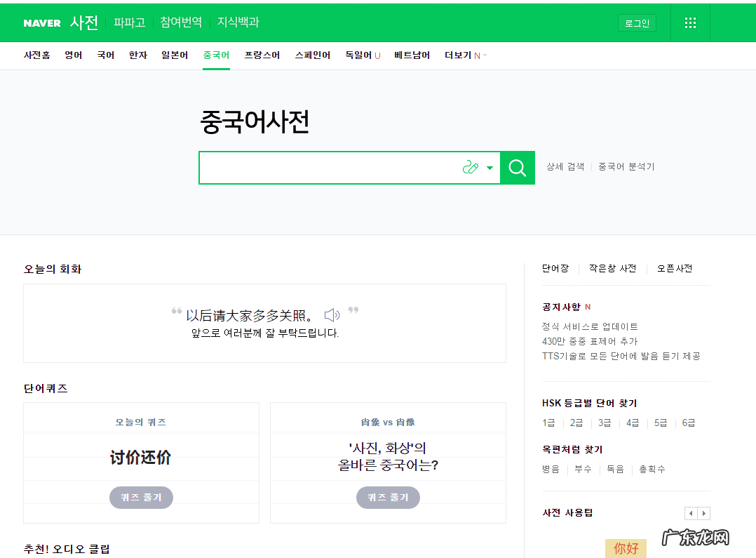Viewport: 756px width, 558px height.
Task: Expand the input method dropdown arrow
Action: (x=490, y=168)
